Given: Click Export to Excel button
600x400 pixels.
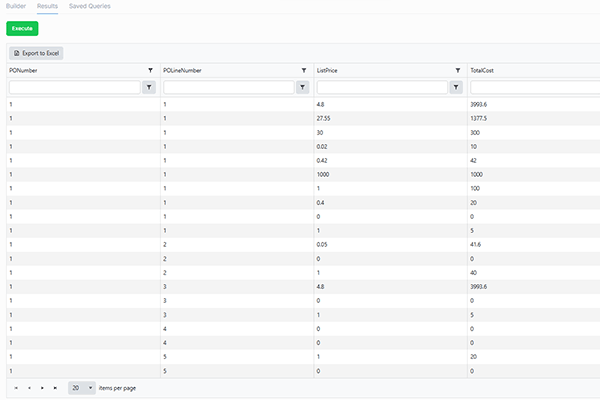Looking at the screenshot, I should tap(36, 52).
